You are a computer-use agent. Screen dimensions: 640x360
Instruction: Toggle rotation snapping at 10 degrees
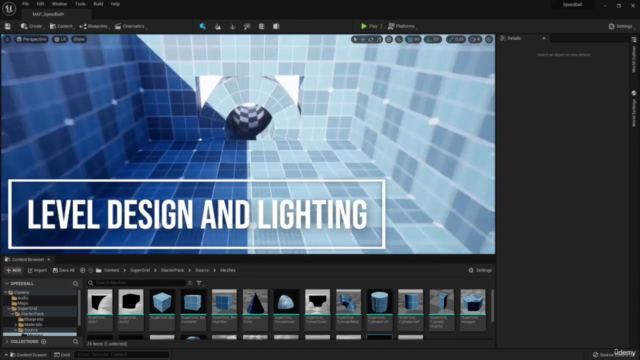[433, 40]
